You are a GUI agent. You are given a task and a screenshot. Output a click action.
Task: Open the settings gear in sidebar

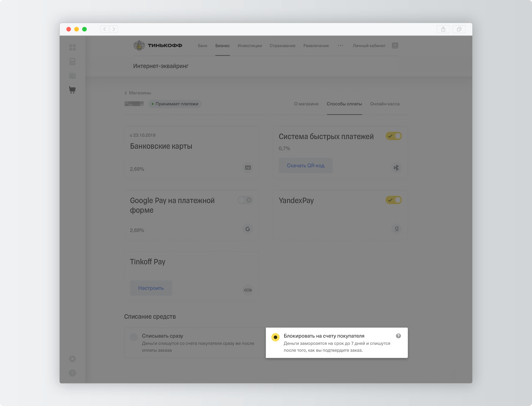coord(72,359)
